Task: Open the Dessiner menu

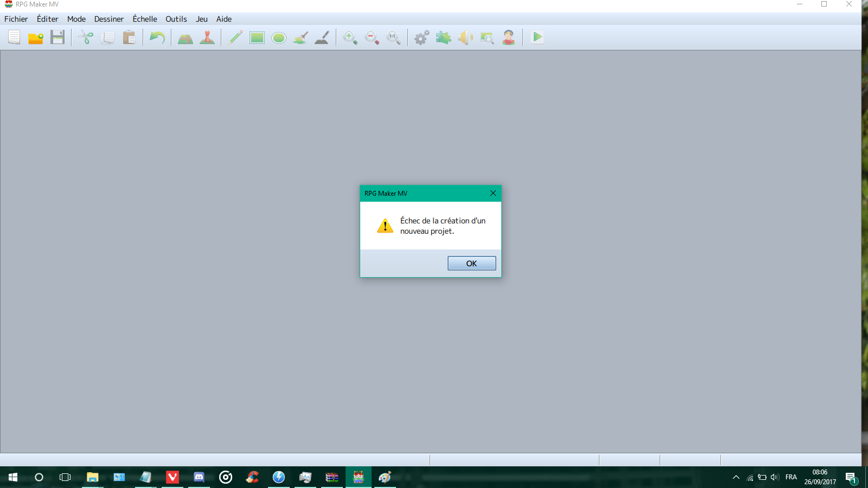Action: pyautogui.click(x=109, y=19)
